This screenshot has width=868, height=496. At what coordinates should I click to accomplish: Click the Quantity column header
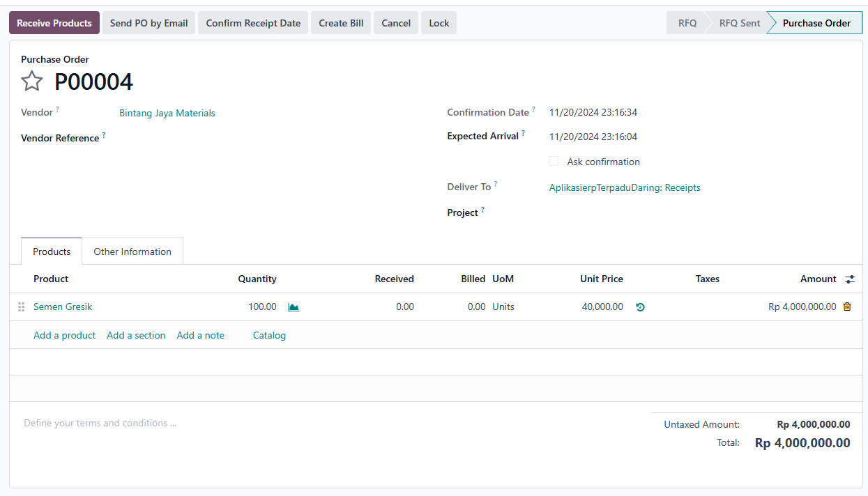[257, 279]
